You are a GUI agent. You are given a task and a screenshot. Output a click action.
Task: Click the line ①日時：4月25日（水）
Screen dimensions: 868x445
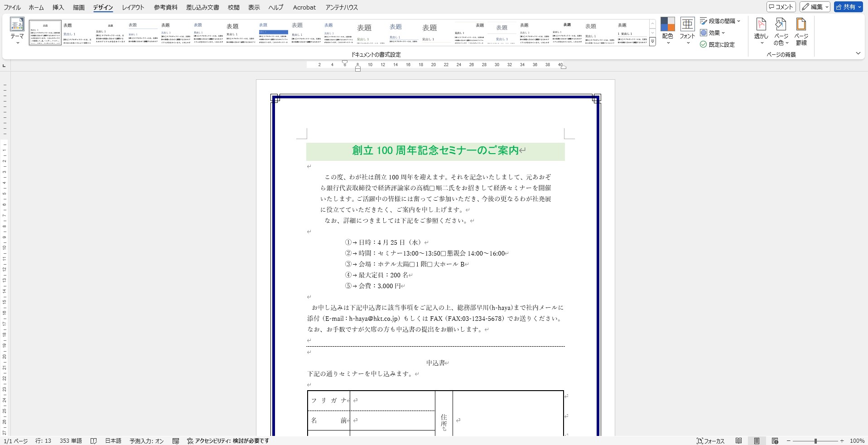tap(386, 242)
